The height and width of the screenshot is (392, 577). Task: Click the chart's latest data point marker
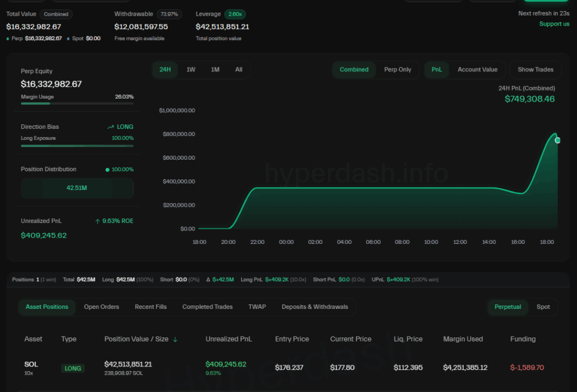[x=557, y=140]
